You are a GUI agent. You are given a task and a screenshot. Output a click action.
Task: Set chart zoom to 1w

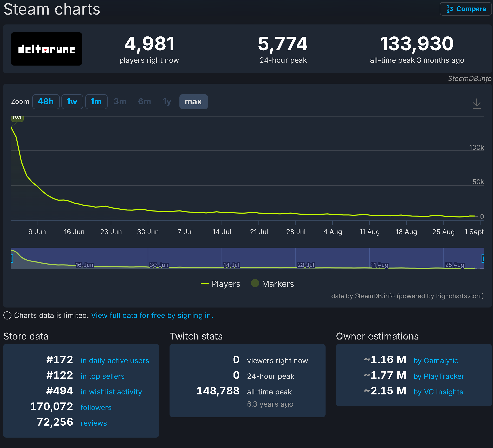(72, 101)
